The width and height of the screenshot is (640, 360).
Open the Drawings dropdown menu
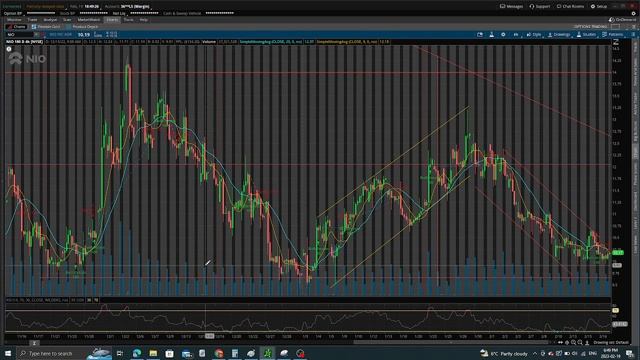(559, 35)
